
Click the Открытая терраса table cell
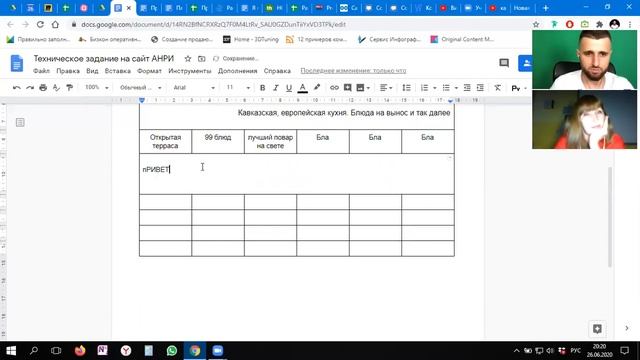pos(165,141)
